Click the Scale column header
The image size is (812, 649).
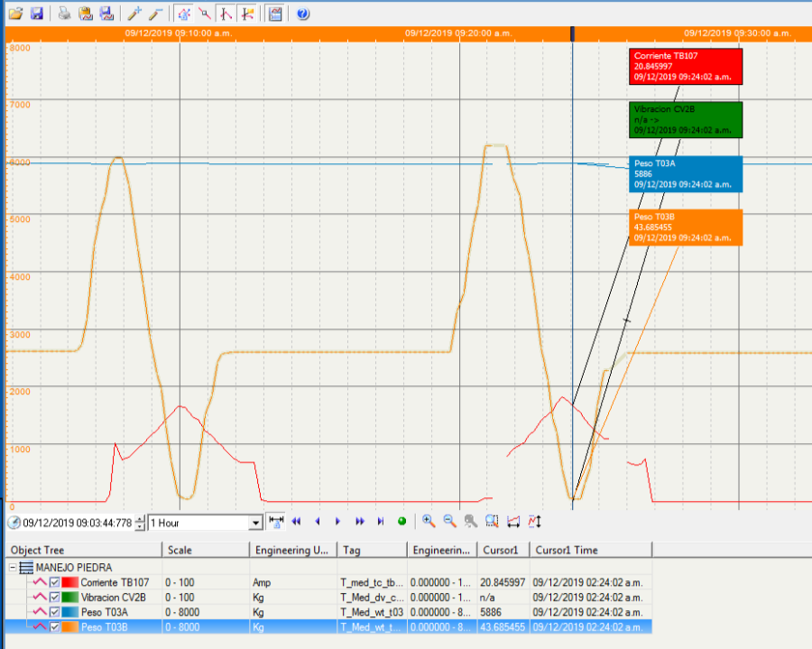pos(206,550)
